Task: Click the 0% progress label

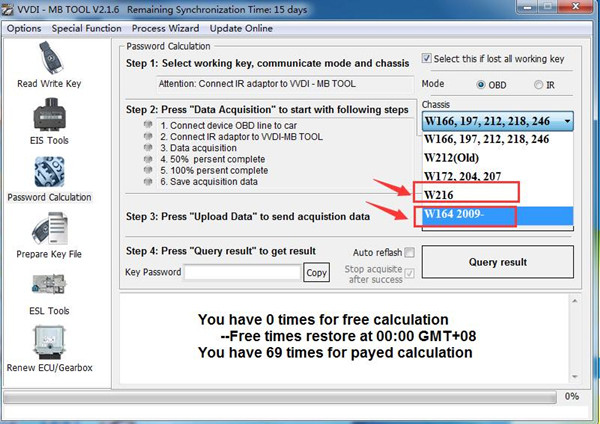Action: click(x=572, y=396)
